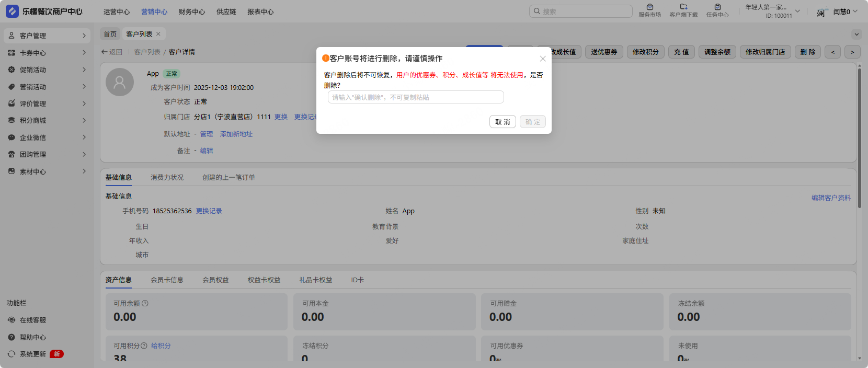
Task: Open 运营中心 top menu
Action: (x=117, y=11)
